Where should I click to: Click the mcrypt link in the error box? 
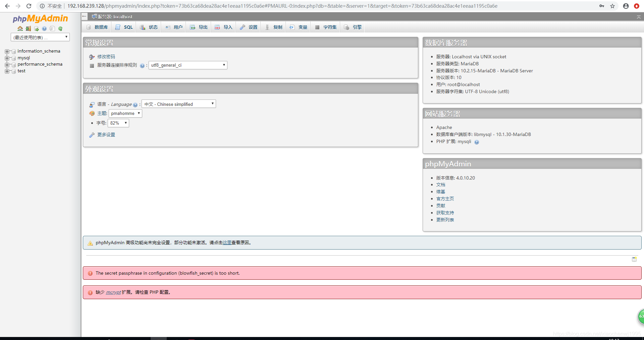click(x=113, y=292)
